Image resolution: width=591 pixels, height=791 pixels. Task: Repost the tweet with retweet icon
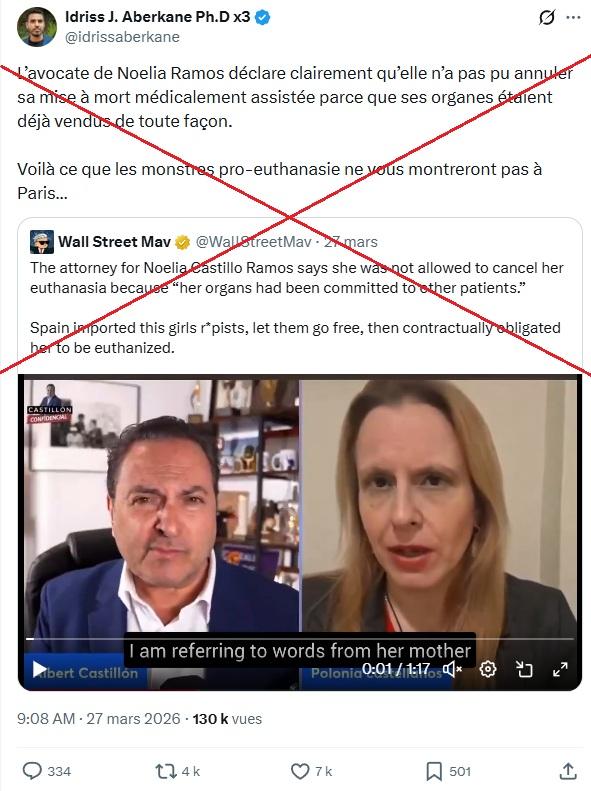pos(165,771)
